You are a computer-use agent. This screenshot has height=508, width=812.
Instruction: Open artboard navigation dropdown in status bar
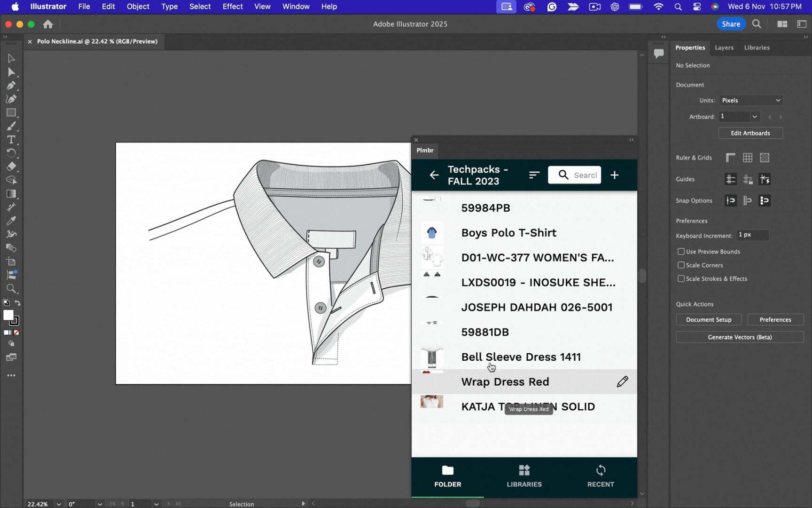156,504
